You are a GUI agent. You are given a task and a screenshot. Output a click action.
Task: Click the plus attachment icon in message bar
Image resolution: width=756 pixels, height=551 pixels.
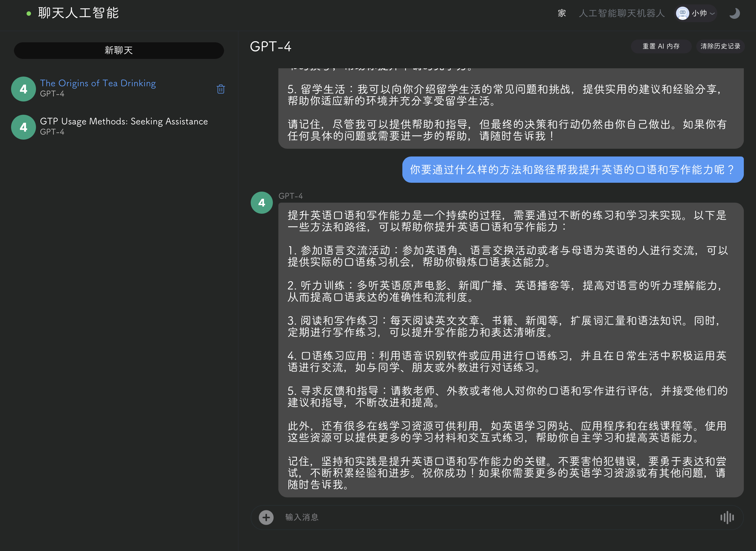coord(266,517)
